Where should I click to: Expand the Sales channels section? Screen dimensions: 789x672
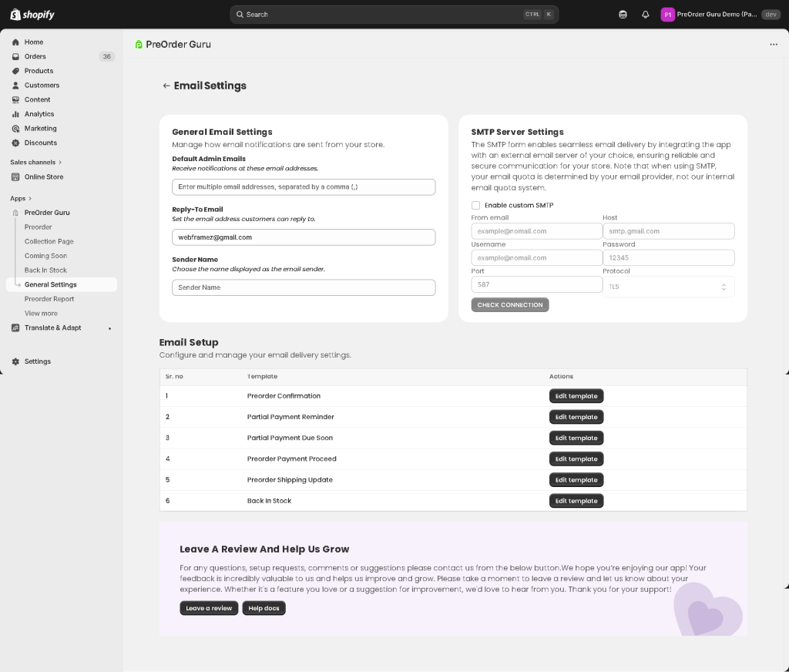[x=60, y=163]
